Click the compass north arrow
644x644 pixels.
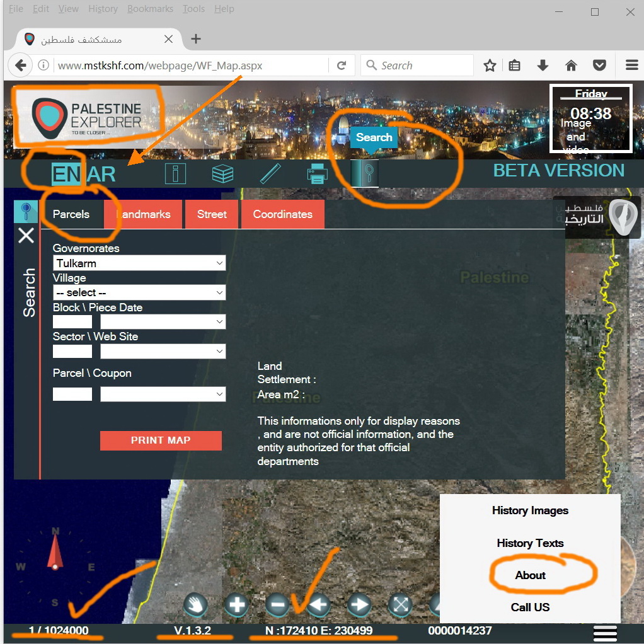(55, 553)
